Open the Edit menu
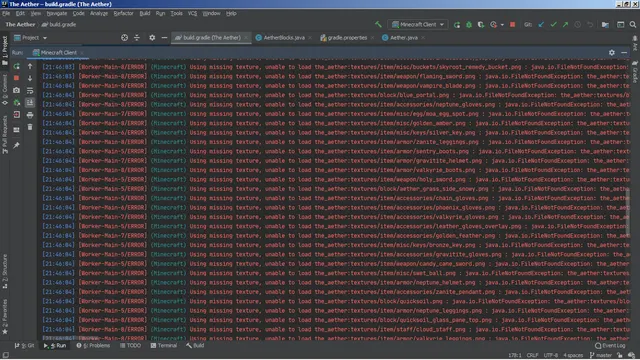 (x=20, y=13)
